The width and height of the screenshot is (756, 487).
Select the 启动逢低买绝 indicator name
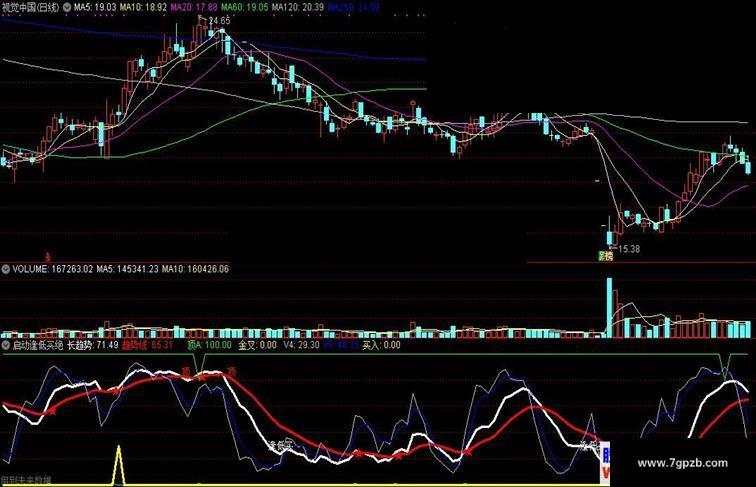pos(38,345)
